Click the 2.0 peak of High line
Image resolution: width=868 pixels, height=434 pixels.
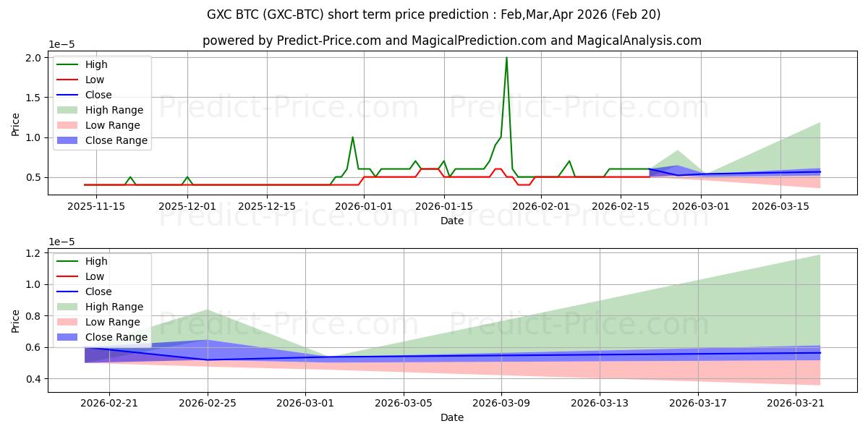click(506, 58)
